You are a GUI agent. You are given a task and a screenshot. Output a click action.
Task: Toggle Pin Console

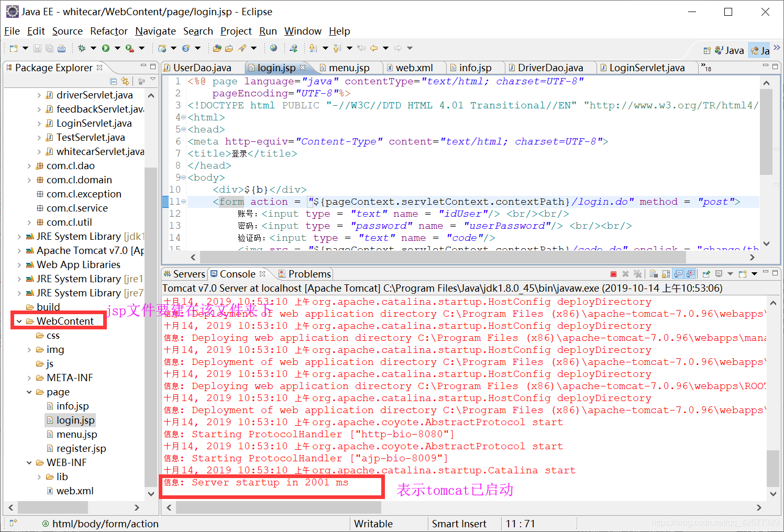706,274
